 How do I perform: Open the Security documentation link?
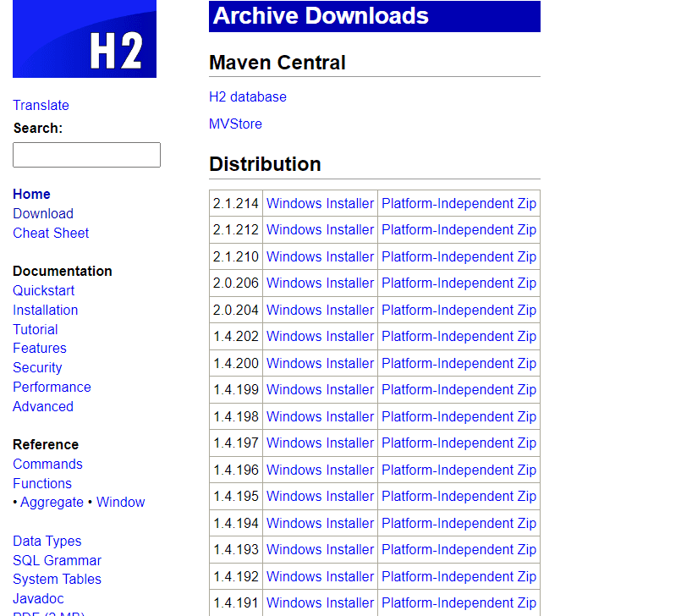(x=37, y=367)
